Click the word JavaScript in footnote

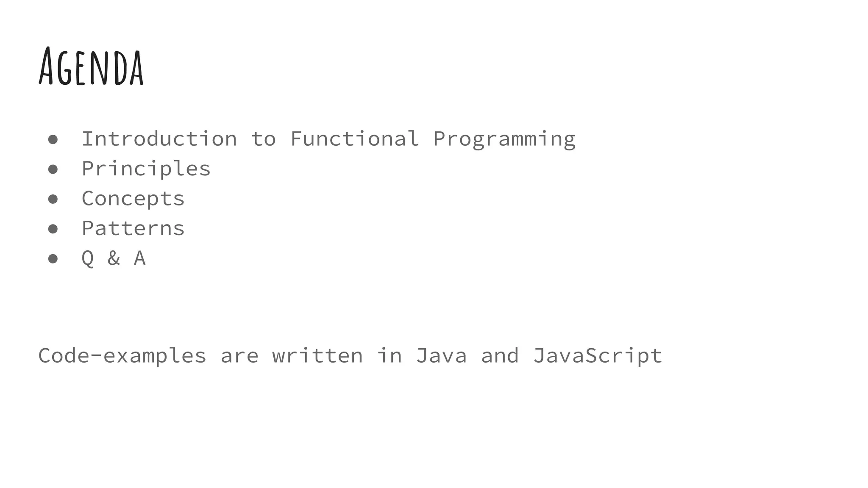598,356
